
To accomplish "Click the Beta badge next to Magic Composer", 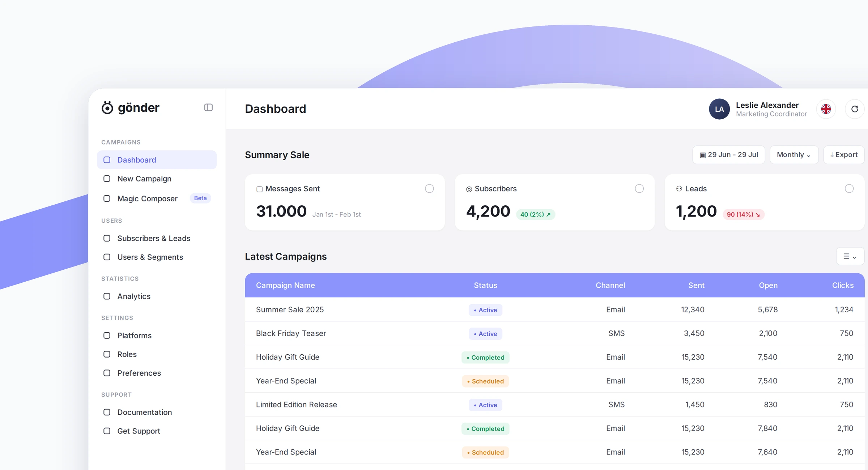I will tap(200, 198).
